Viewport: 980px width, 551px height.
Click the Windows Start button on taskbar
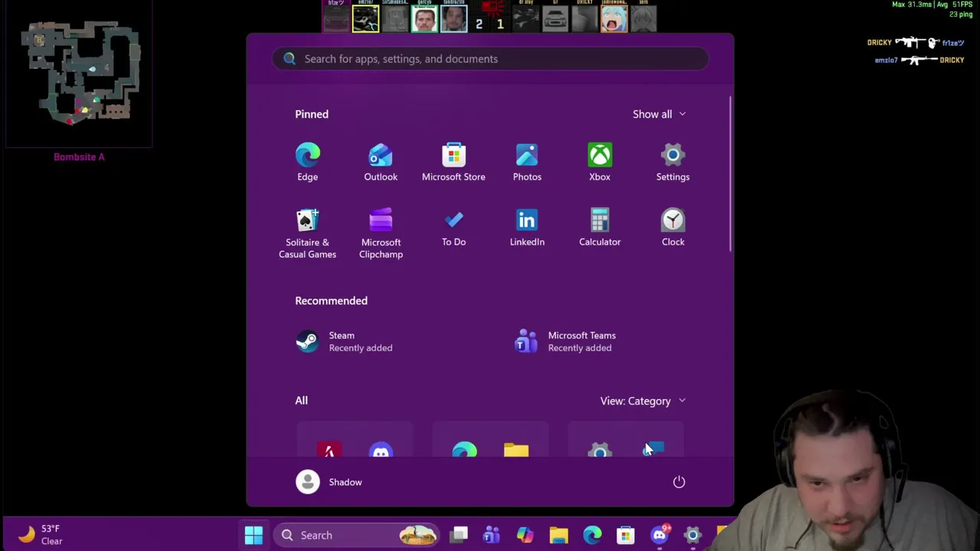coord(253,535)
